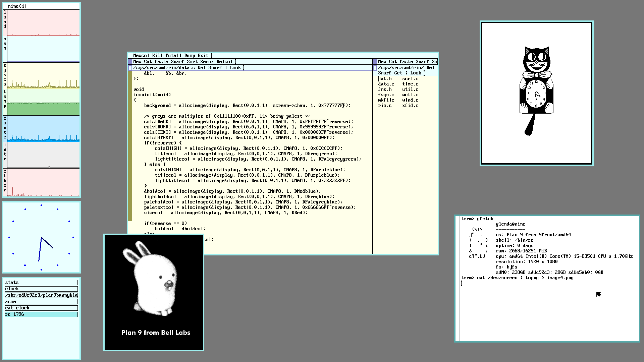Click the load graph in stats

pyautogui.click(x=43, y=23)
